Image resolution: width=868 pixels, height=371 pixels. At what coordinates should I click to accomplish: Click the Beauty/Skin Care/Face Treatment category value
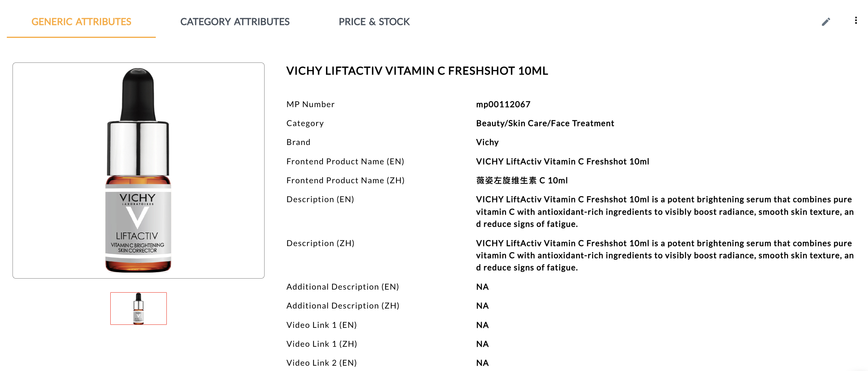(545, 123)
